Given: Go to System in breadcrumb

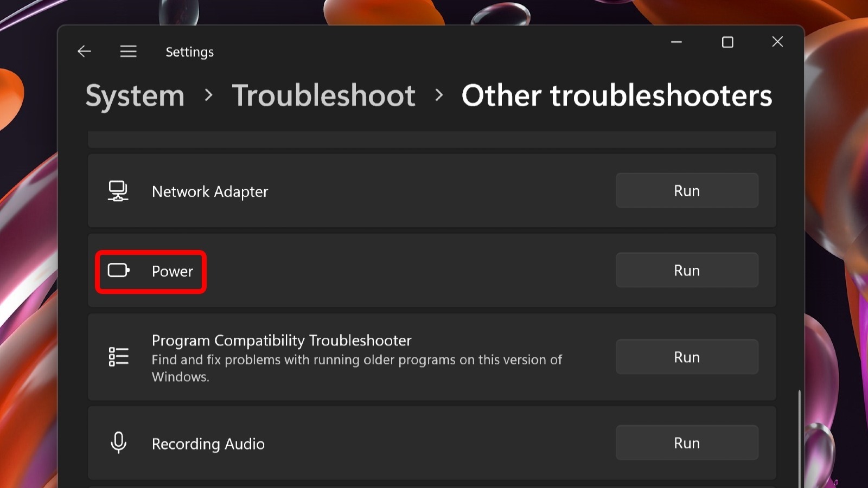Looking at the screenshot, I should (x=135, y=96).
